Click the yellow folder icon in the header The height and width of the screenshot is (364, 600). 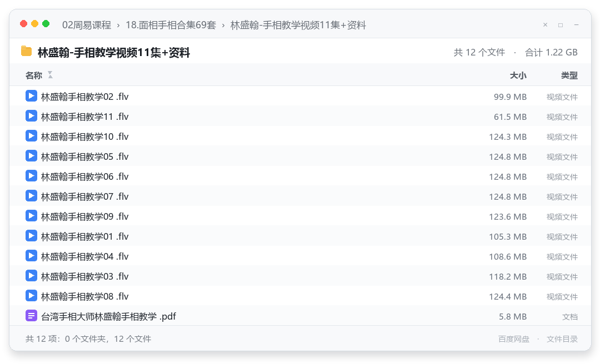(27, 51)
